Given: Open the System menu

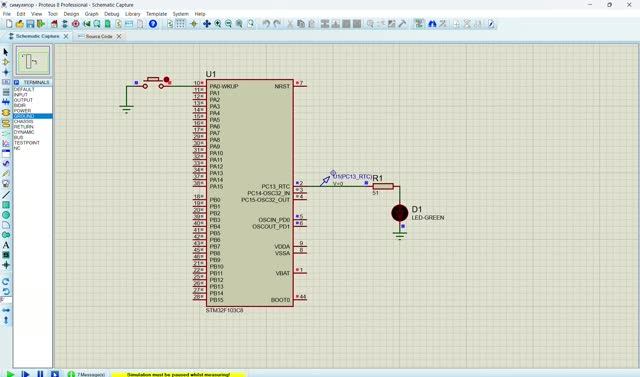Looking at the screenshot, I should [x=180, y=14].
